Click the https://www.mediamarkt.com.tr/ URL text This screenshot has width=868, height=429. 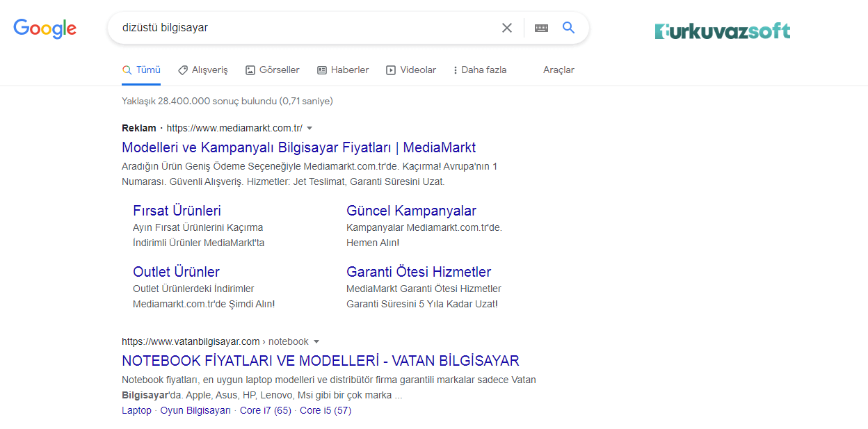234,128
